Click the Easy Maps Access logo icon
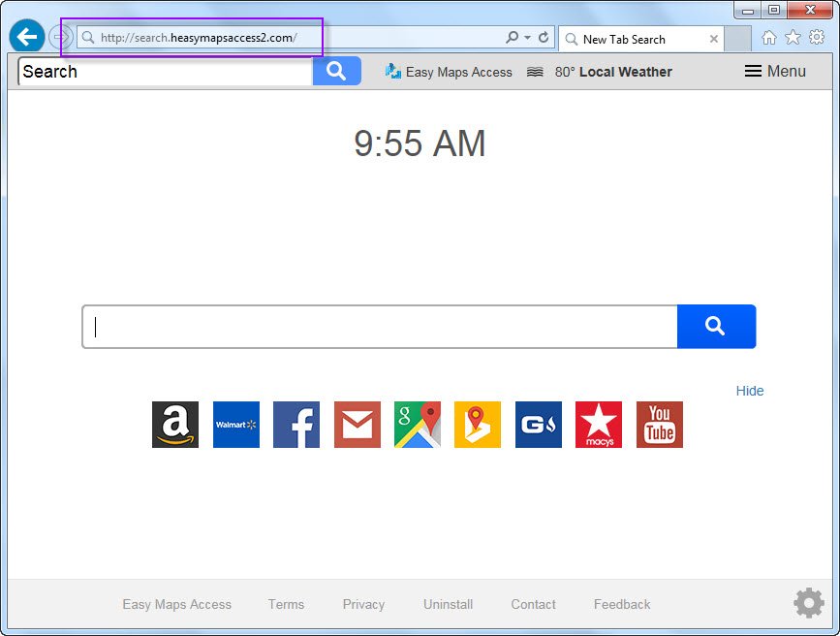 click(x=392, y=72)
